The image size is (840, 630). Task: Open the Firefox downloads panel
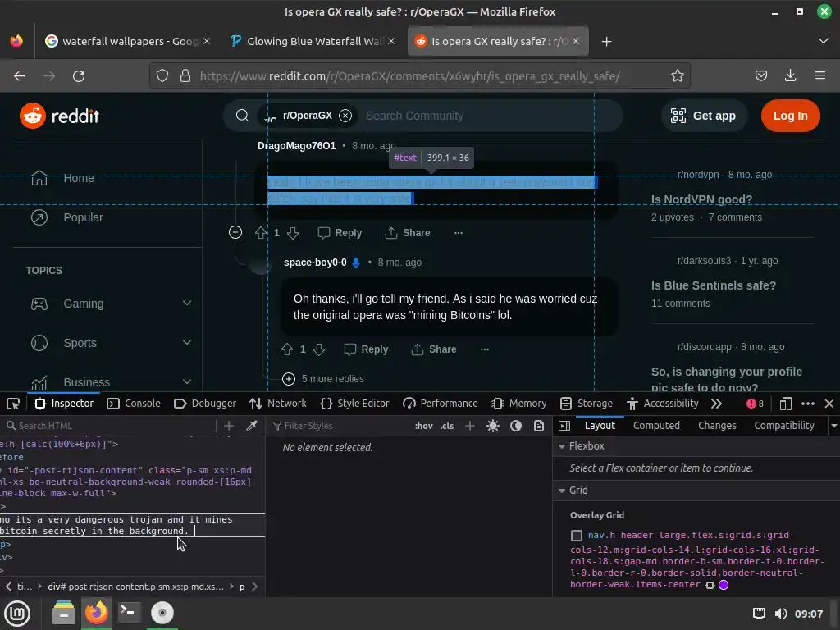[790, 76]
